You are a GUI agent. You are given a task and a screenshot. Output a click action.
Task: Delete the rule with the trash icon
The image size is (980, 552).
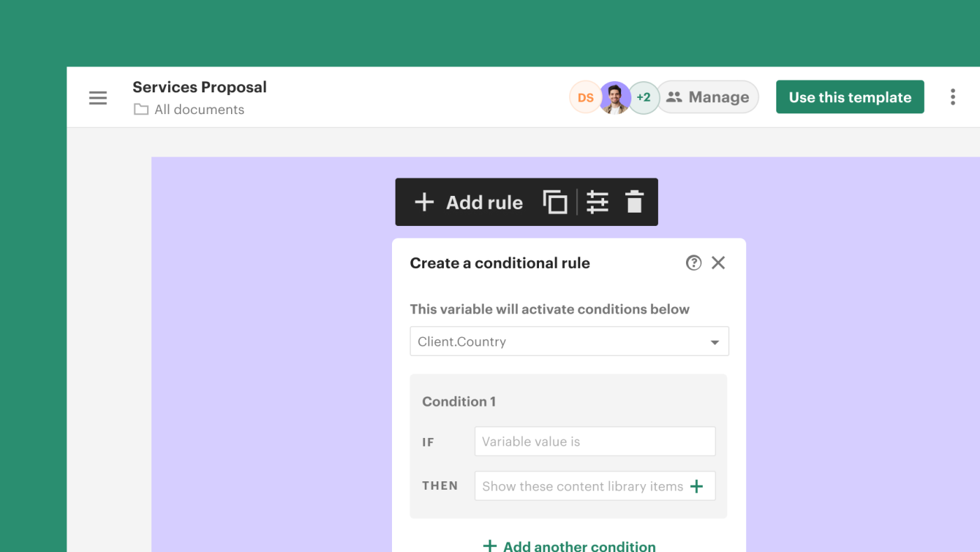(634, 201)
